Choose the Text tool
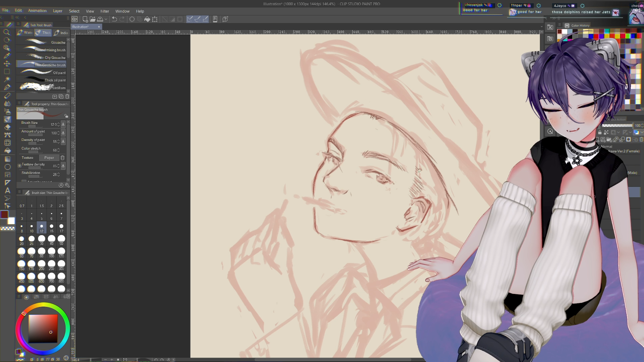 pyautogui.click(x=7, y=190)
